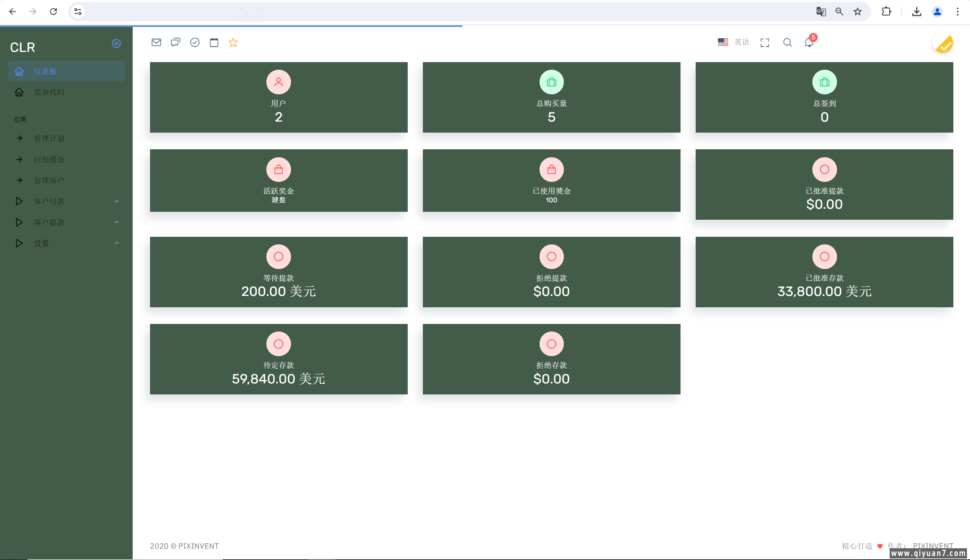Toggle sidebar collapse circle next to CLR
The width and height of the screenshot is (970, 560).
116,44
